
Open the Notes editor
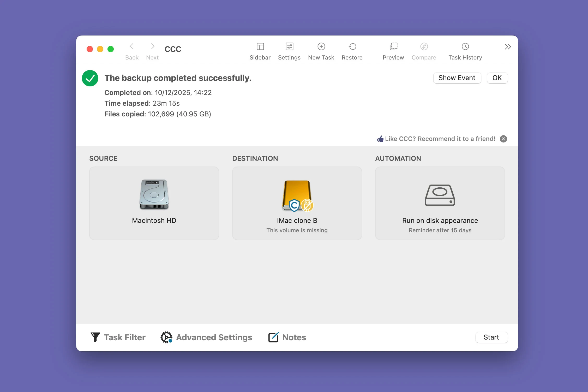click(x=287, y=337)
